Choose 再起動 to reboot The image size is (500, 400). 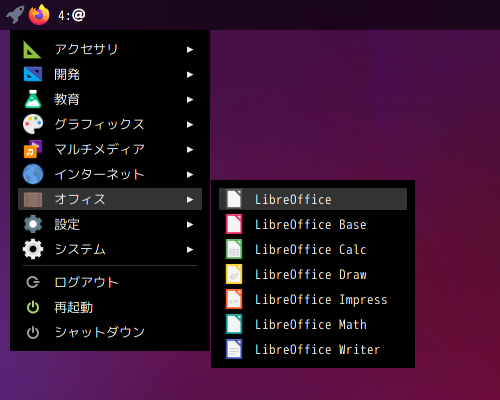point(110,307)
